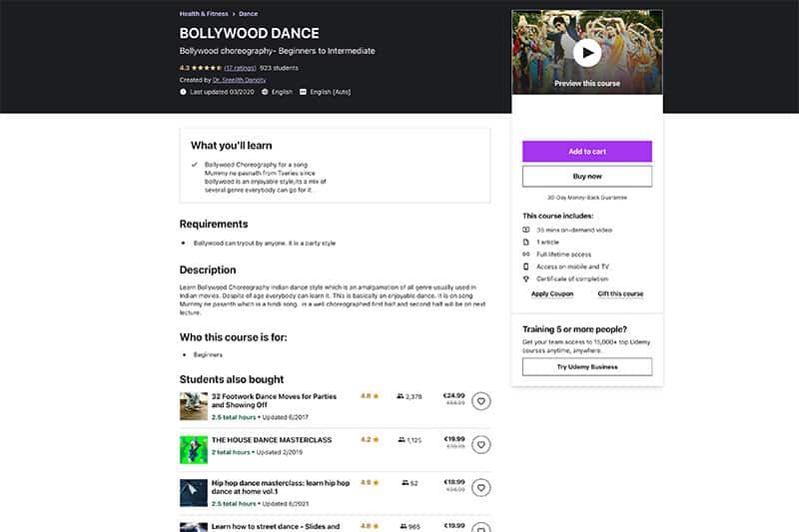The height and width of the screenshot is (532, 799).
Task: Open THE HOUSE DANCE MASTERCLASS course title
Action: tap(272, 440)
